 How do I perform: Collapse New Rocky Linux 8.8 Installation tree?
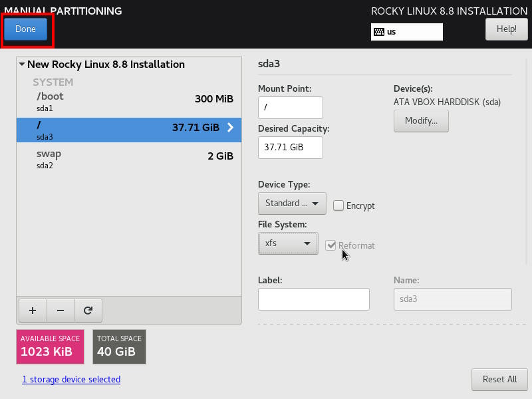tap(22, 64)
